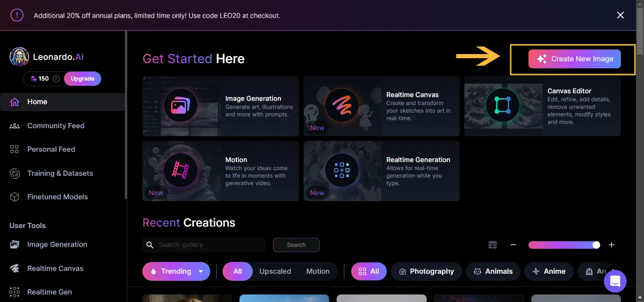The height and width of the screenshot is (302, 644).
Task: Open Finetuned Models
Action: (57, 196)
